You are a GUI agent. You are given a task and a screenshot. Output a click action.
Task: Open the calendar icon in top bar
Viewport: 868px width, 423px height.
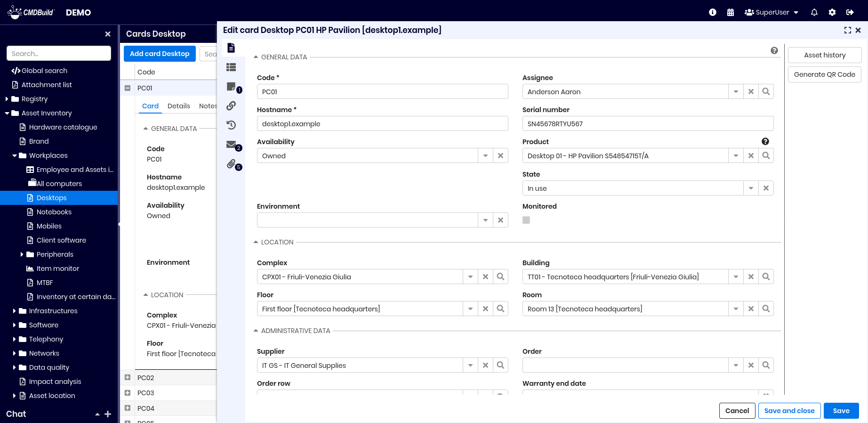click(731, 12)
